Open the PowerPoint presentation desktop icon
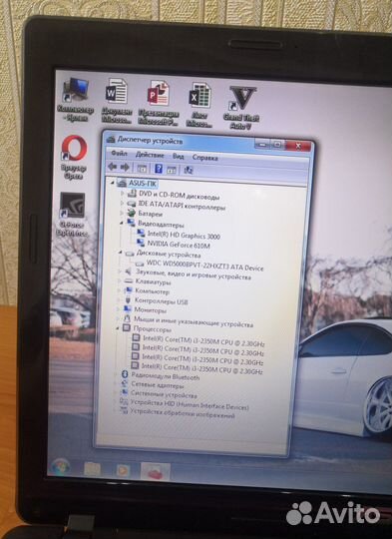The height and width of the screenshot is (539, 392). [158, 103]
